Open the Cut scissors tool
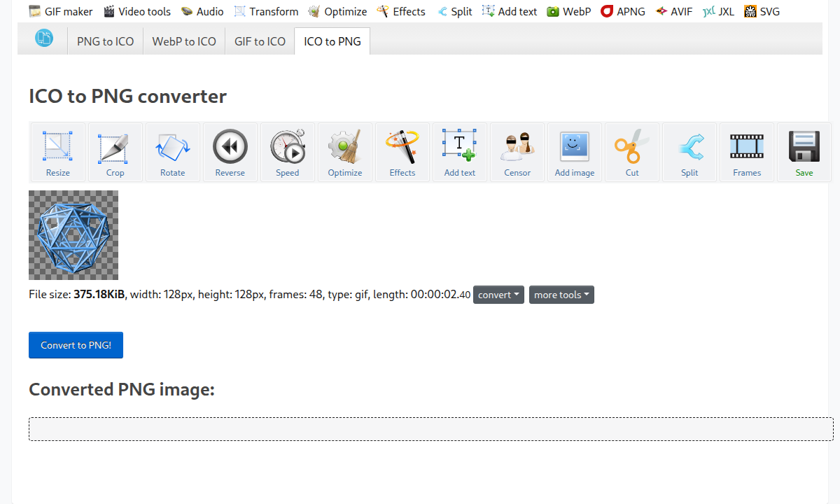 coord(632,153)
